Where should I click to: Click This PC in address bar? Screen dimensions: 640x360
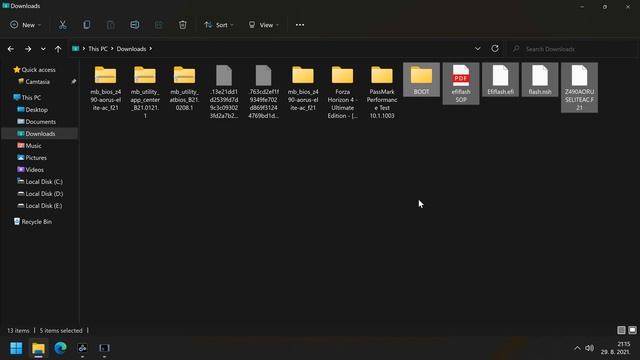click(x=98, y=49)
